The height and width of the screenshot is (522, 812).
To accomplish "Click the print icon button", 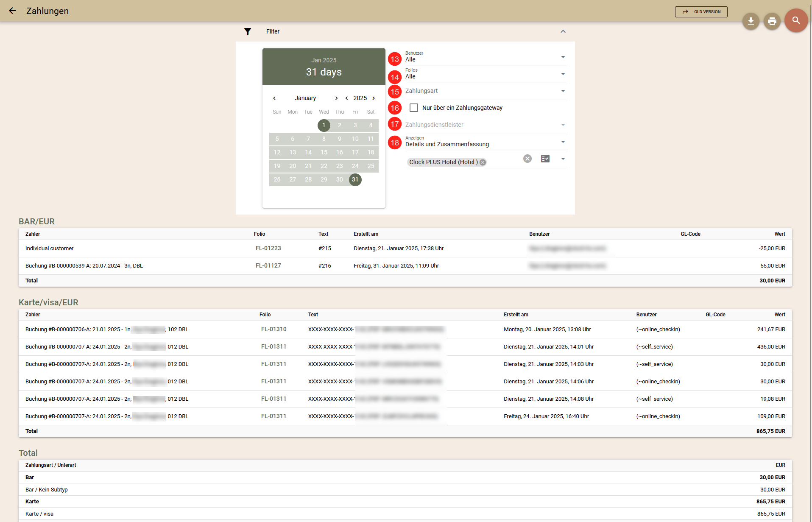I will pos(772,21).
